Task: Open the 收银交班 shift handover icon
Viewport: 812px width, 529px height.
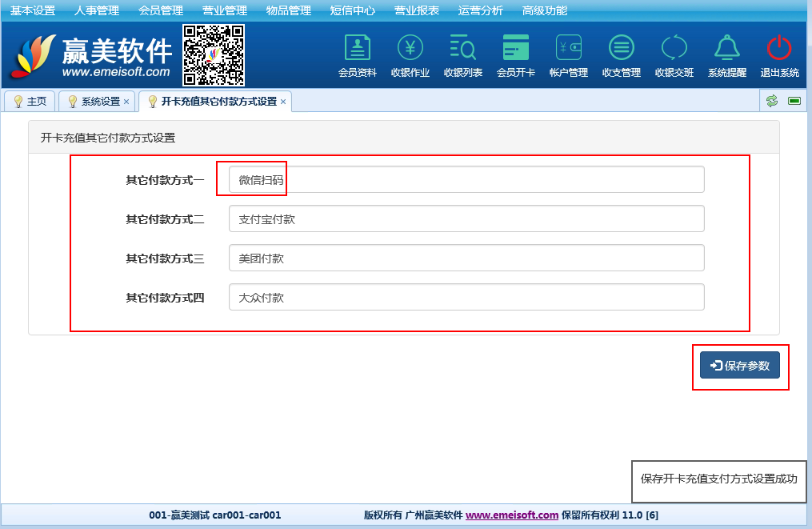Action: coord(674,55)
